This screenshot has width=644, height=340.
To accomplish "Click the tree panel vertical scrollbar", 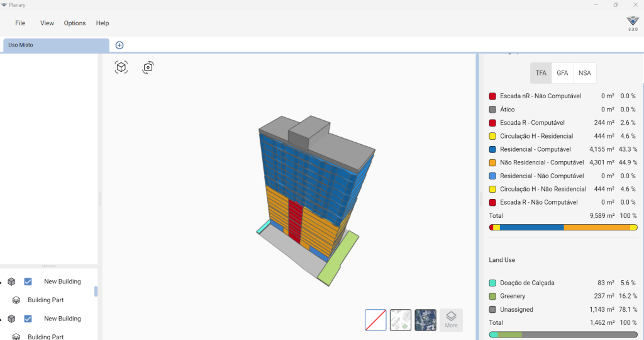I will [96, 291].
